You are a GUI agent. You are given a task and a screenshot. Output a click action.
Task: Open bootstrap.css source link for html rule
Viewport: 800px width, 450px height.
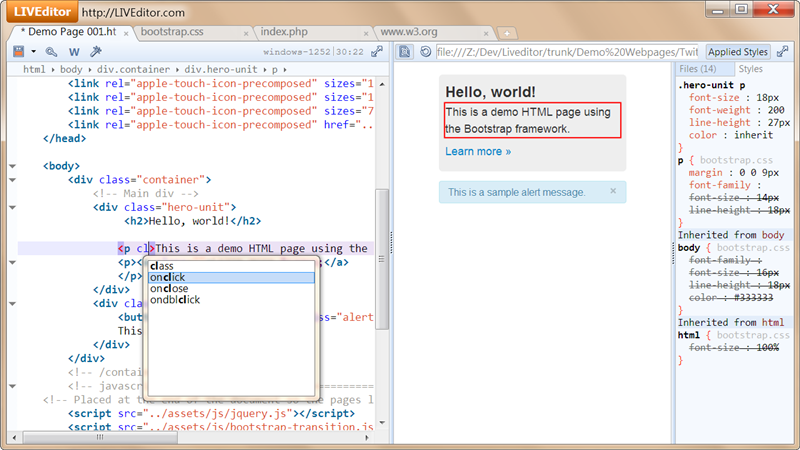click(753, 335)
